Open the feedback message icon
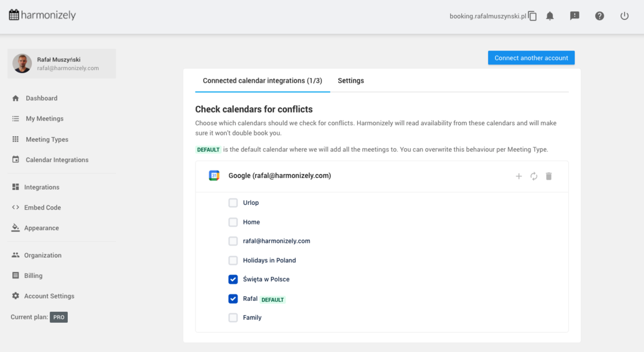Image resolution: width=644 pixels, height=352 pixels. click(574, 16)
